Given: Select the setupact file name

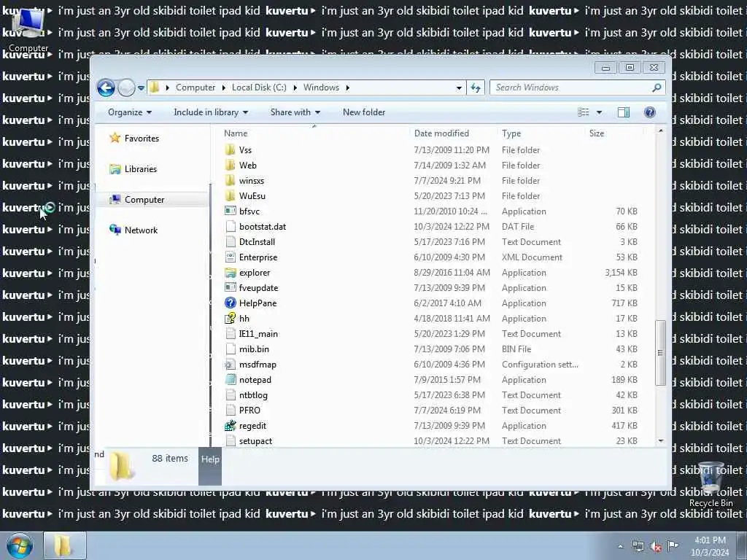Looking at the screenshot, I should 255,441.
